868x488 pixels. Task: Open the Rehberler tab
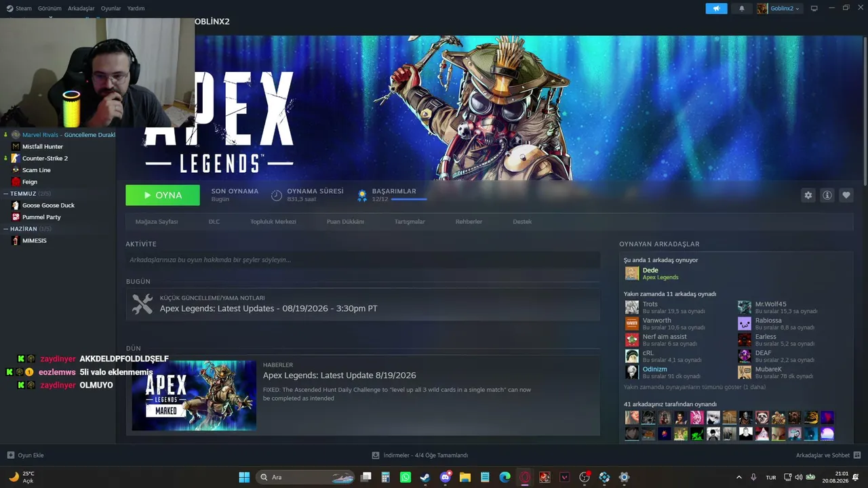[x=469, y=222]
